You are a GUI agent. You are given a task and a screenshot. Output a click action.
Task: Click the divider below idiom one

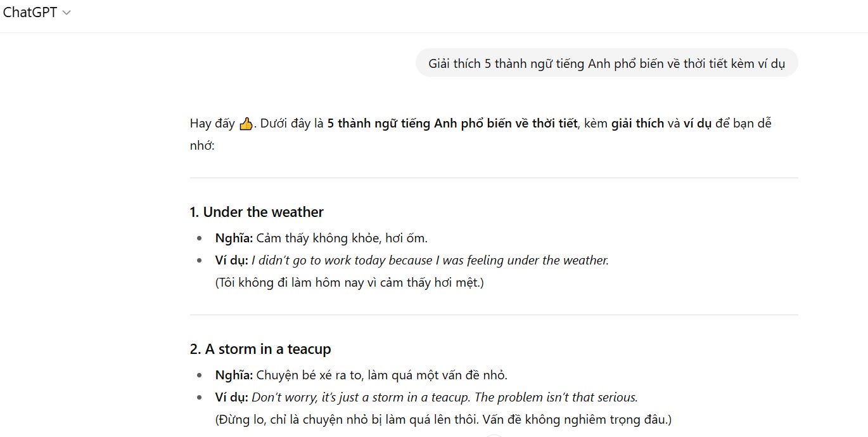coord(493,313)
